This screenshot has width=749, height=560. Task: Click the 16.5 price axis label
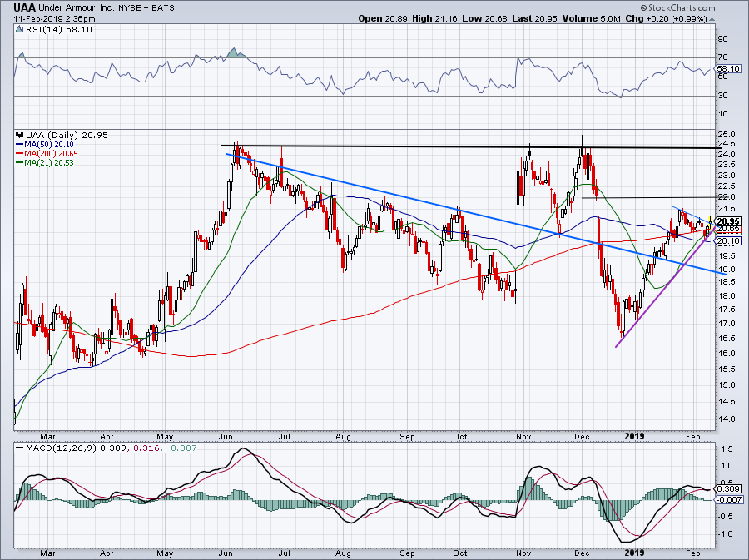(726, 339)
